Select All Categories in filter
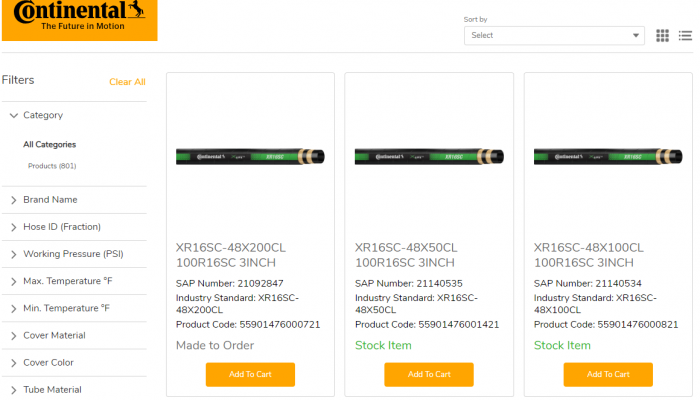Image resolution: width=700 pixels, height=400 pixels. [x=49, y=145]
